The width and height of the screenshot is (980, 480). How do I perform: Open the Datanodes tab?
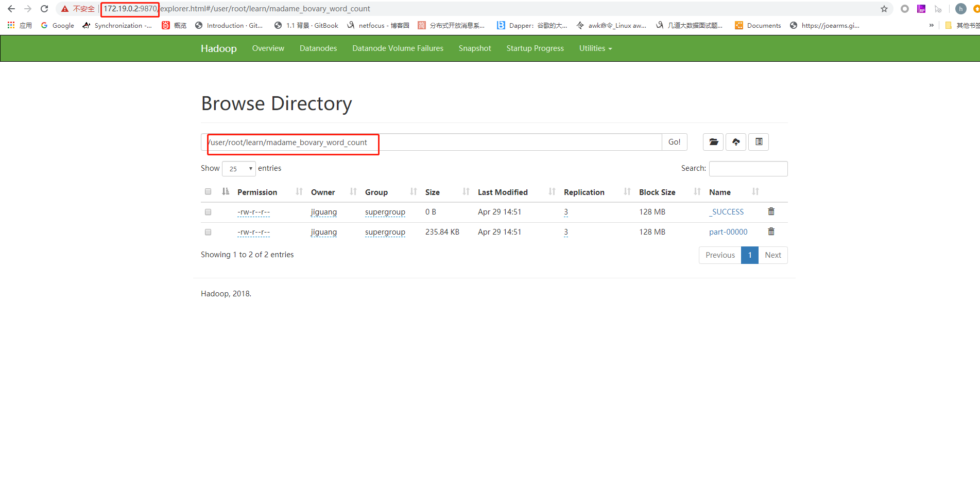click(318, 48)
